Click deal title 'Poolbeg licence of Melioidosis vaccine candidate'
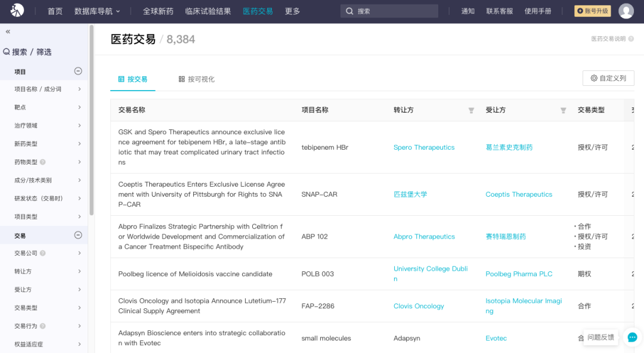The image size is (644, 353). (195, 274)
